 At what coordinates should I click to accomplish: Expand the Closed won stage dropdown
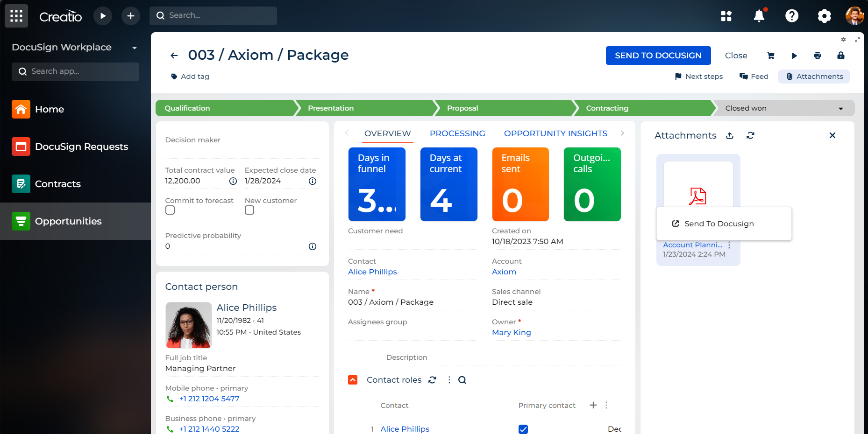tap(840, 108)
